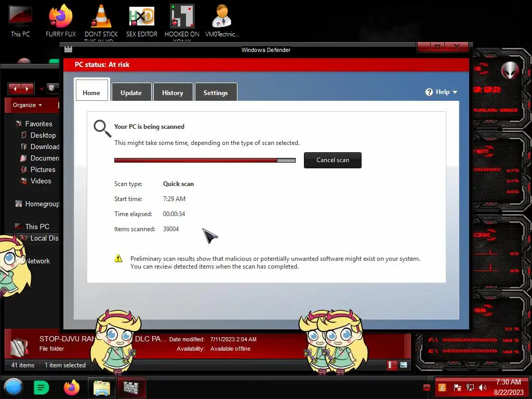Viewport: 532px width, 399px height.
Task: Open the recent locations dropdown arrow in Explorer
Action: tap(42, 89)
